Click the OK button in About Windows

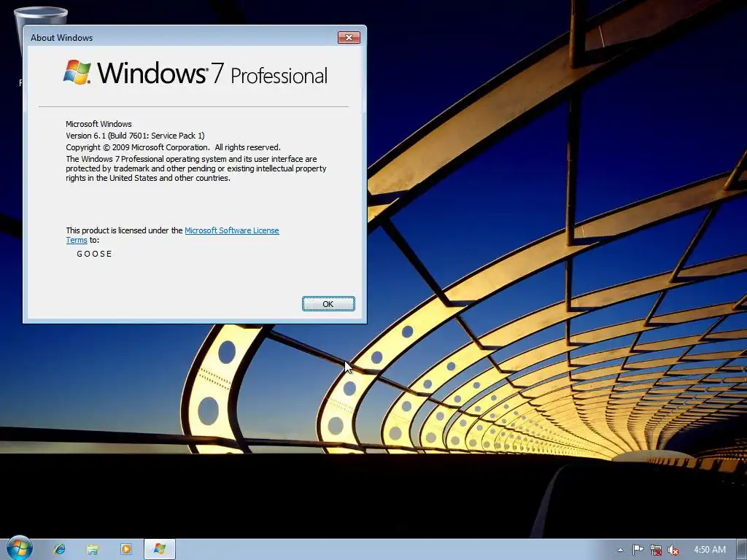(328, 304)
